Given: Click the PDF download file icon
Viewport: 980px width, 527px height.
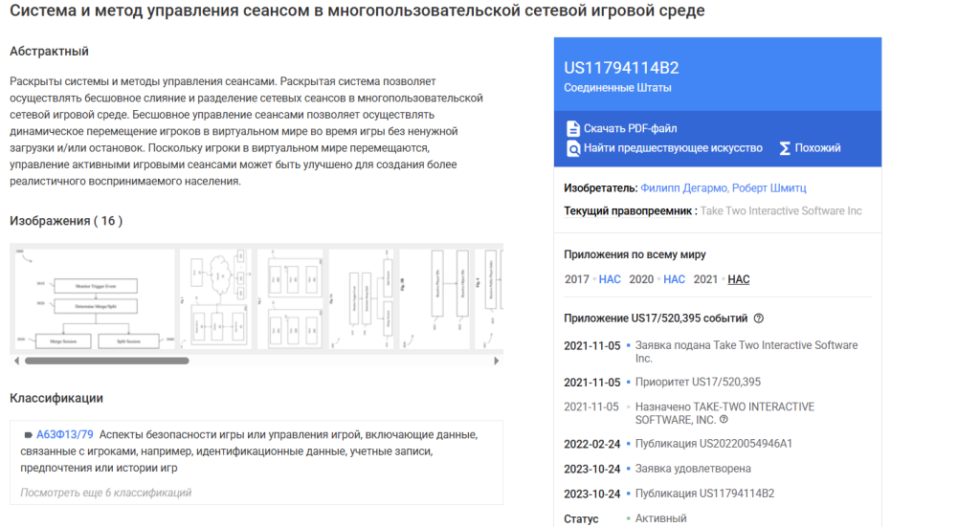Looking at the screenshot, I should click(572, 128).
